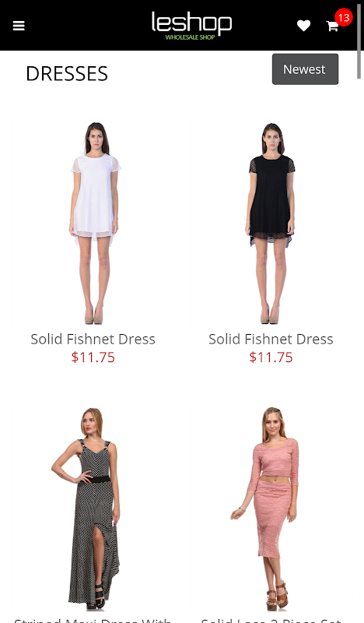The image size is (364, 623).
Task: Click the leshop wholesale shop logo
Action: (192, 26)
